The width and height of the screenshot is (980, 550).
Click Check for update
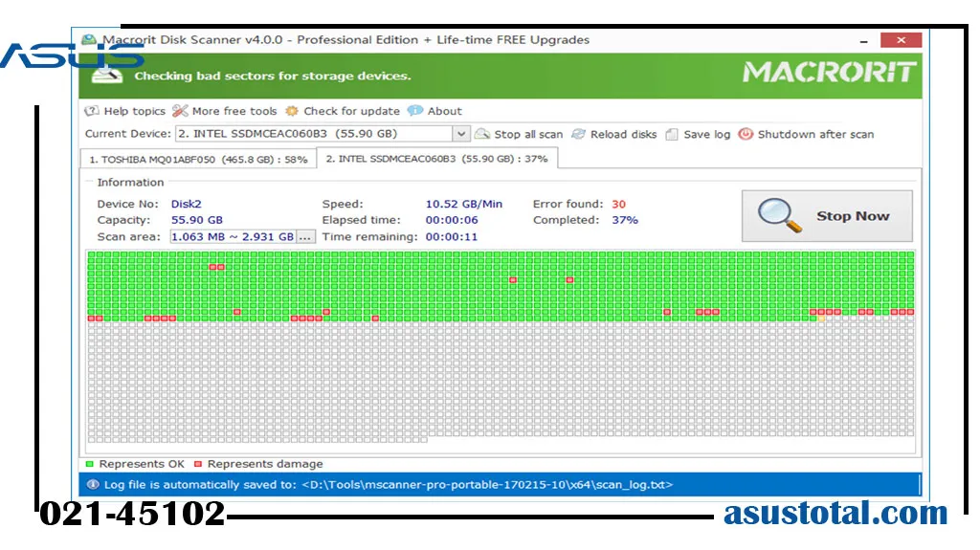(351, 111)
